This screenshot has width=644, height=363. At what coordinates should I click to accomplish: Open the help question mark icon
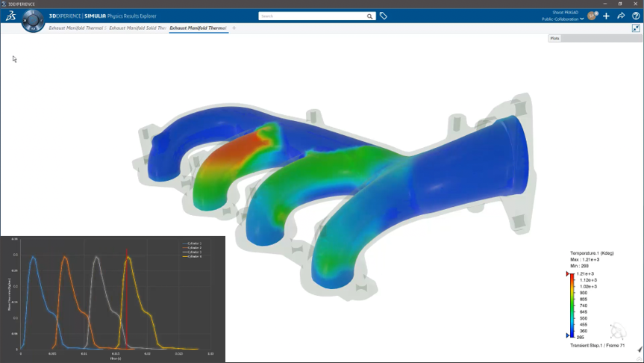click(x=635, y=16)
